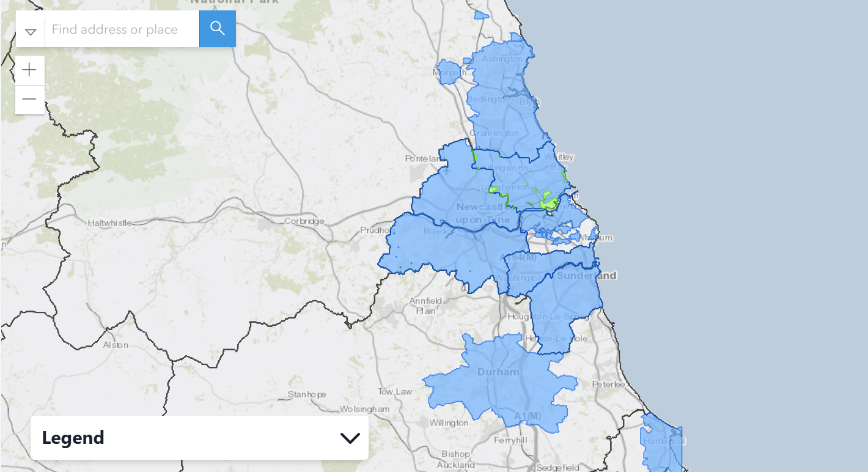
Task: Click the Legend panel title
Action: (x=73, y=438)
